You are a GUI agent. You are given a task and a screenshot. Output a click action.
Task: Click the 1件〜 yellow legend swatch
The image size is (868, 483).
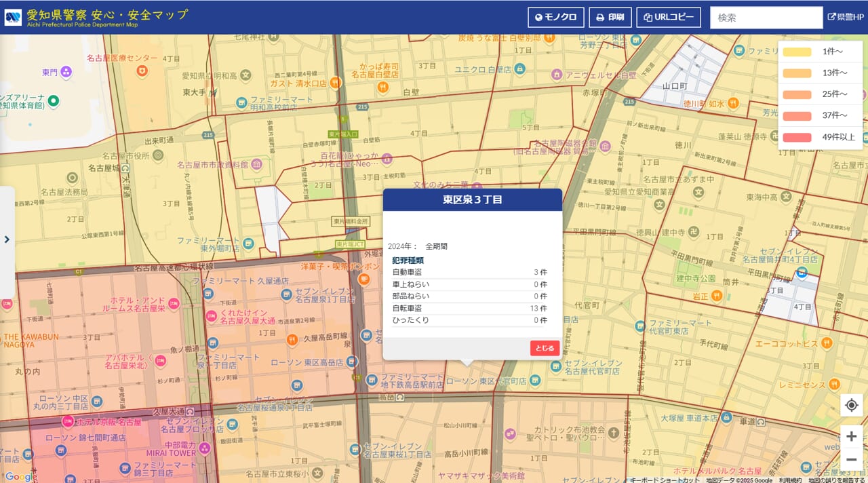[797, 52]
